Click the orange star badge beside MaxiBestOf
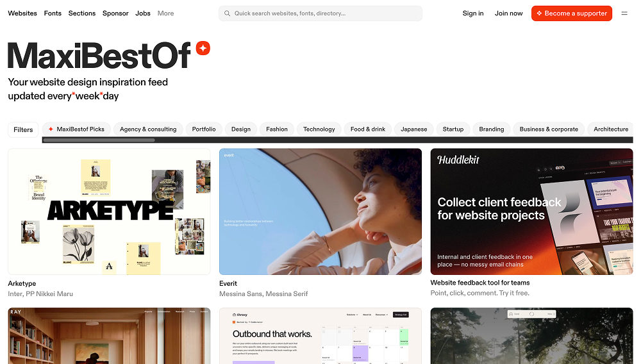641x364 pixels. point(203,48)
